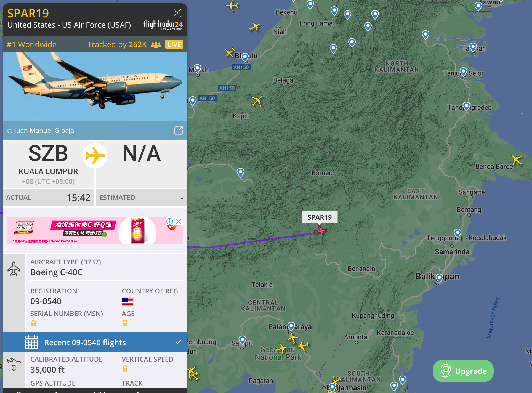The width and height of the screenshot is (532, 393).
Task: Click the Palangkaraya airport pin marker
Action: pos(291,326)
